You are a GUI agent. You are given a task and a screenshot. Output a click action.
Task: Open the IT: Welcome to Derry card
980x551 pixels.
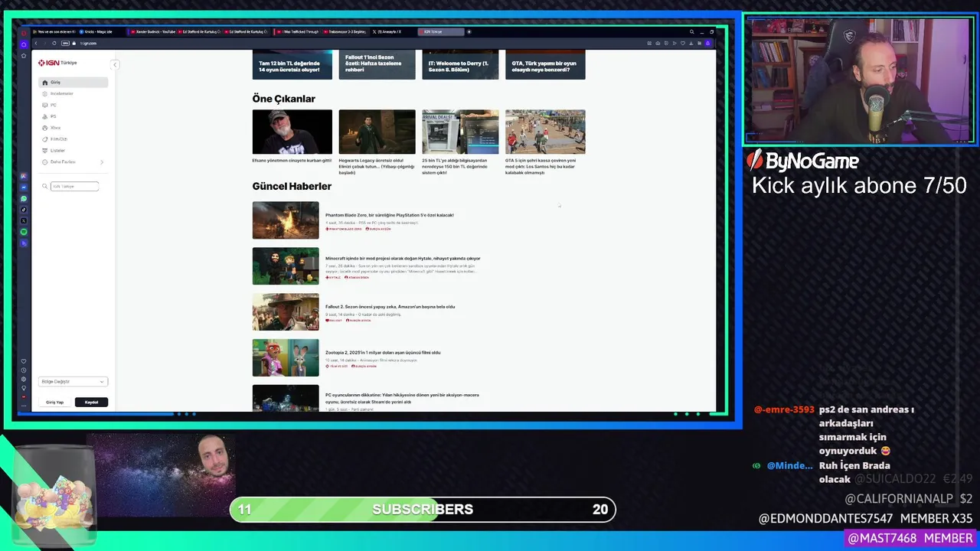click(460, 65)
